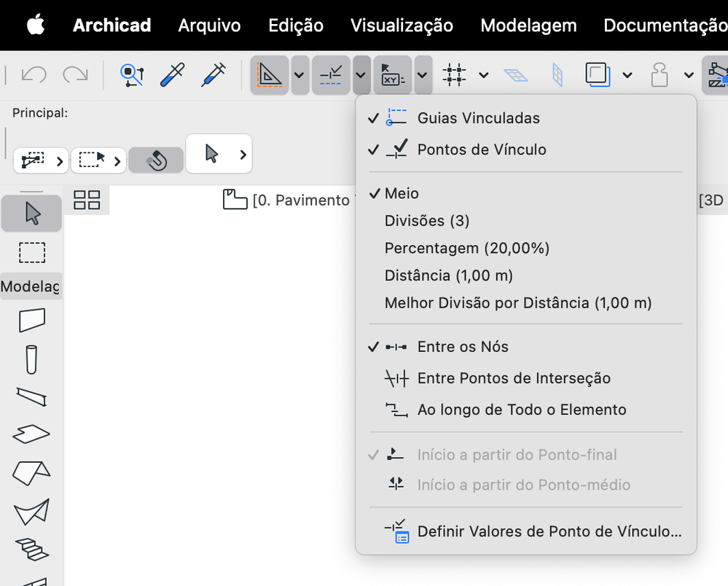
Task: Open the Visualização menu
Action: [x=402, y=25]
